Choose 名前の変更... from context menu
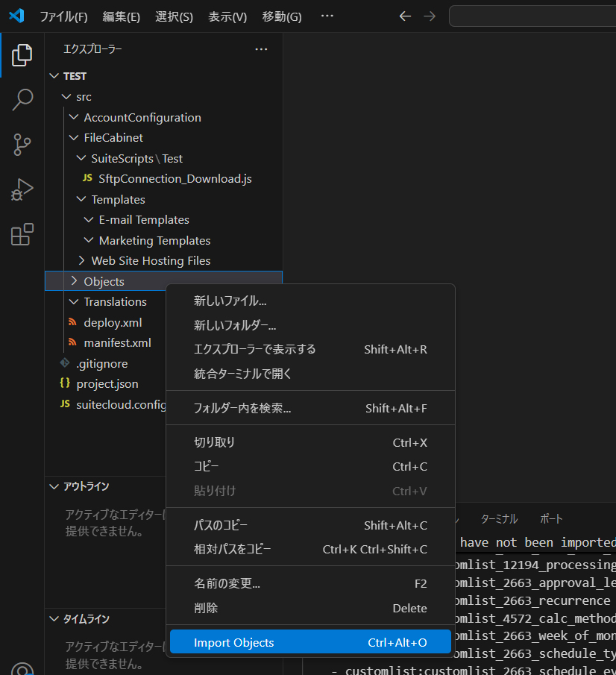This screenshot has height=675, width=616. (x=310, y=584)
